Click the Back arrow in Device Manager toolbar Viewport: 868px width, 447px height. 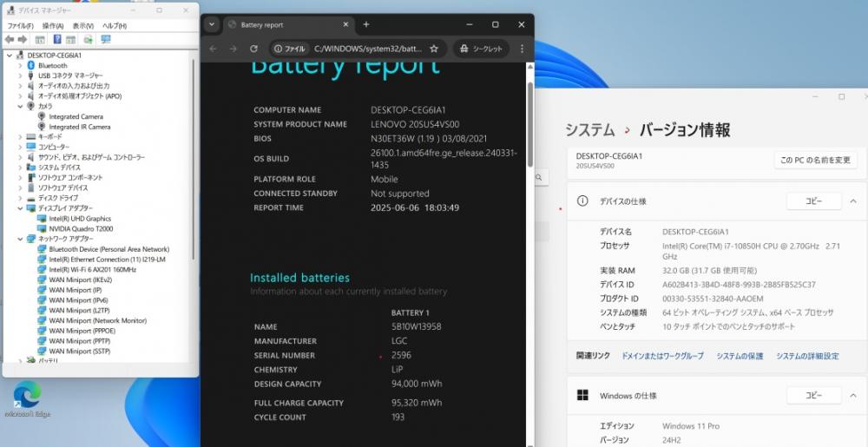(9, 39)
